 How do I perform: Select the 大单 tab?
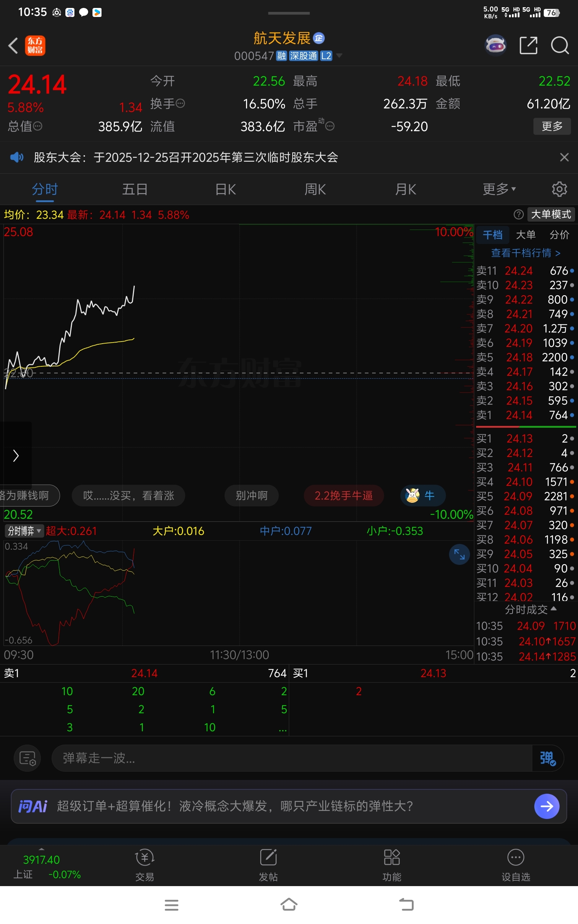(526, 235)
